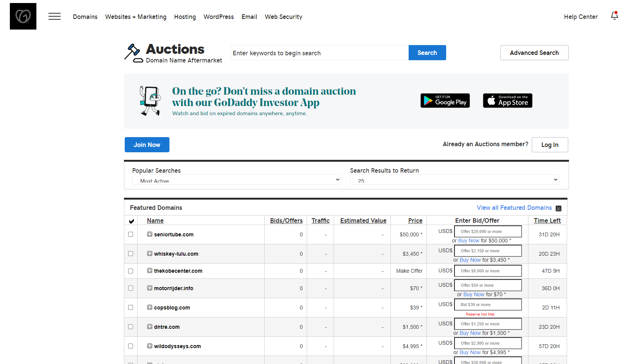Click Buy Now for dntre.com $1,500
Screen dimensions: 630x364
tap(470, 333)
